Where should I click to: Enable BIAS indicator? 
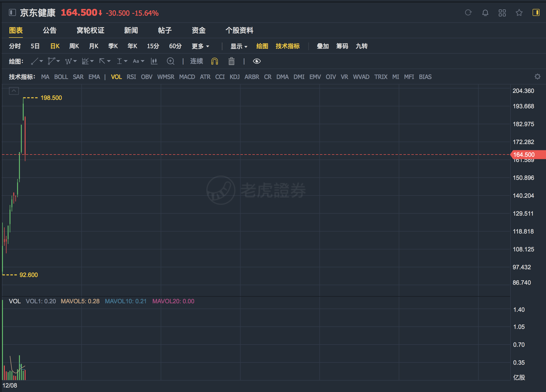[425, 77]
